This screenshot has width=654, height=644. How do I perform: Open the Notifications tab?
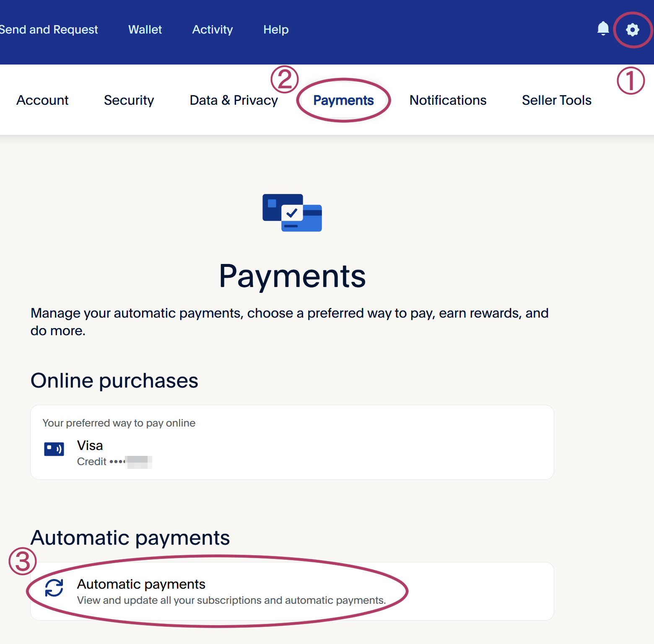[x=448, y=100]
